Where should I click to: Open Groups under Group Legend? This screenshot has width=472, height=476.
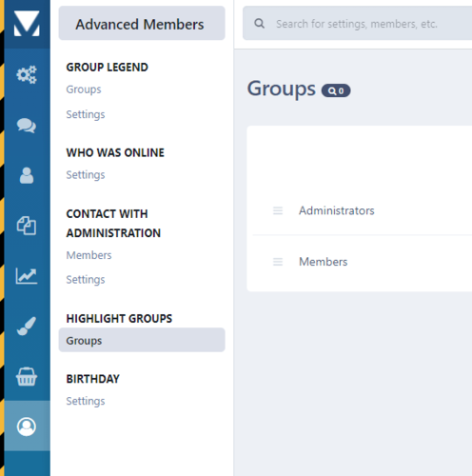[x=84, y=89]
